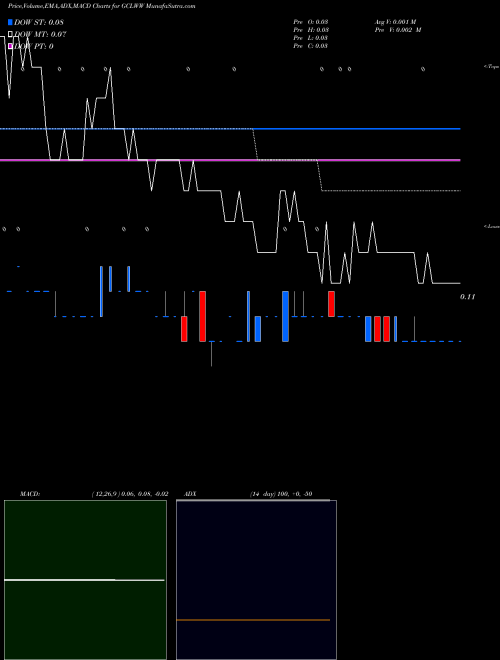Select the 'DOW ST: 0.08' legend text
Image resolution: width=500 pixels, height=660 pixels.
point(39,22)
